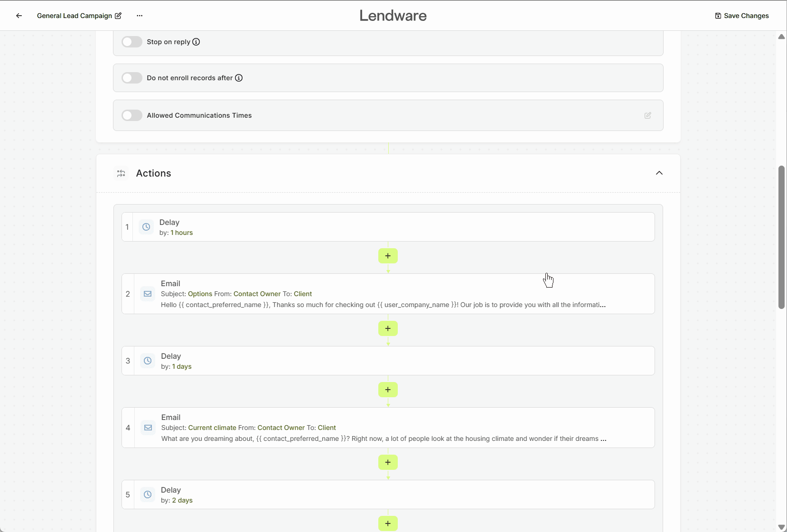Click the back arrow icon
The width and height of the screenshot is (787, 532).
19,16
